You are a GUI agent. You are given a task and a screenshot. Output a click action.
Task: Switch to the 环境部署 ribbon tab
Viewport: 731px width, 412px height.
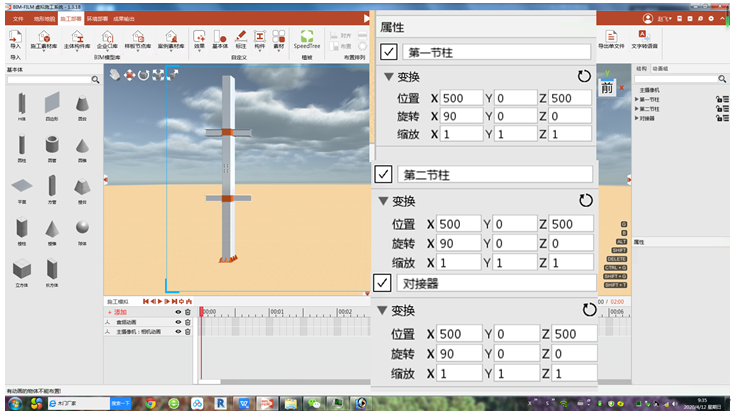click(97, 19)
